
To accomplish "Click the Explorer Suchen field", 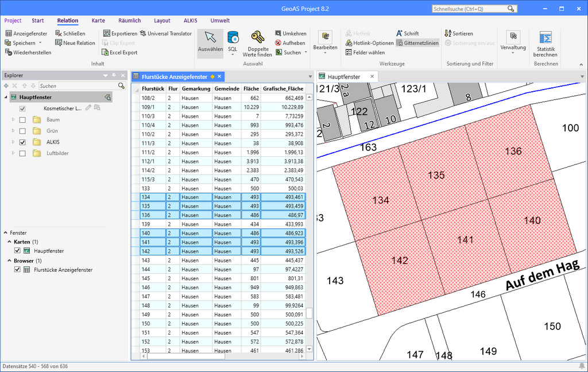I will [78, 86].
